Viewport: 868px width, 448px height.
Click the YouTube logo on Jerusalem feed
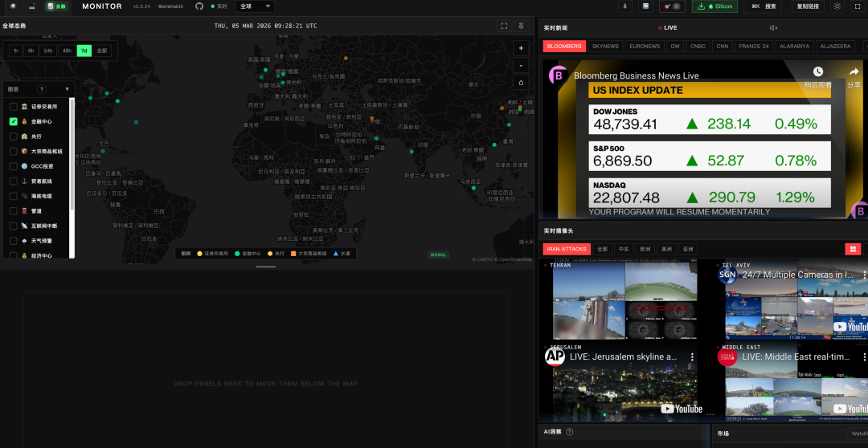coord(682,409)
